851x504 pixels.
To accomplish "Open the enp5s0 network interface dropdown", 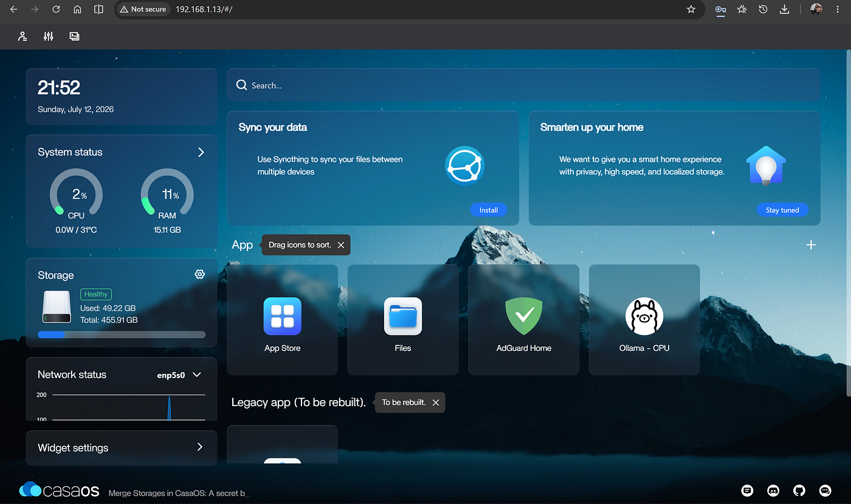I will tap(179, 375).
